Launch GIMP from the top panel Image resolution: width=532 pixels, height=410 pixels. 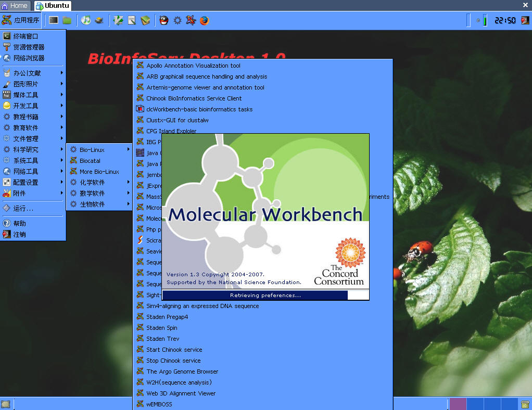click(x=99, y=20)
